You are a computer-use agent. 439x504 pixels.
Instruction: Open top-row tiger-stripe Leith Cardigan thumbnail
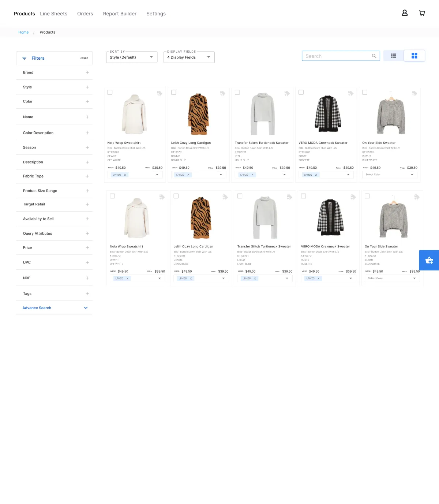click(x=199, y=114)
